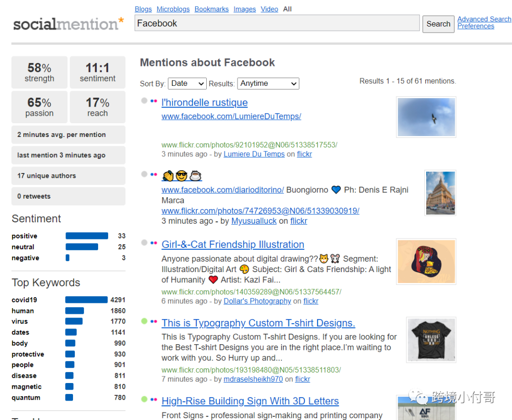Click the socialmention logo

tap(68, 24)
